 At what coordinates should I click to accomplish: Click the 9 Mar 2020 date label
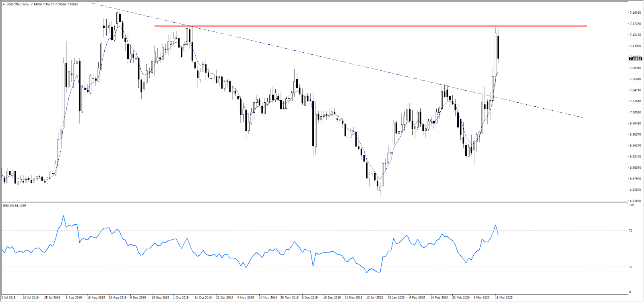point(482,298)
